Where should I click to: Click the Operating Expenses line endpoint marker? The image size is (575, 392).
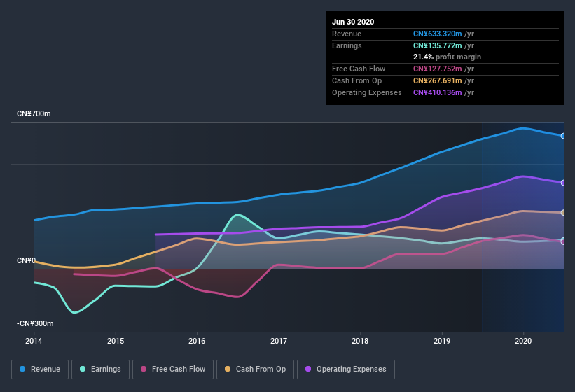[x=563, y=183]
